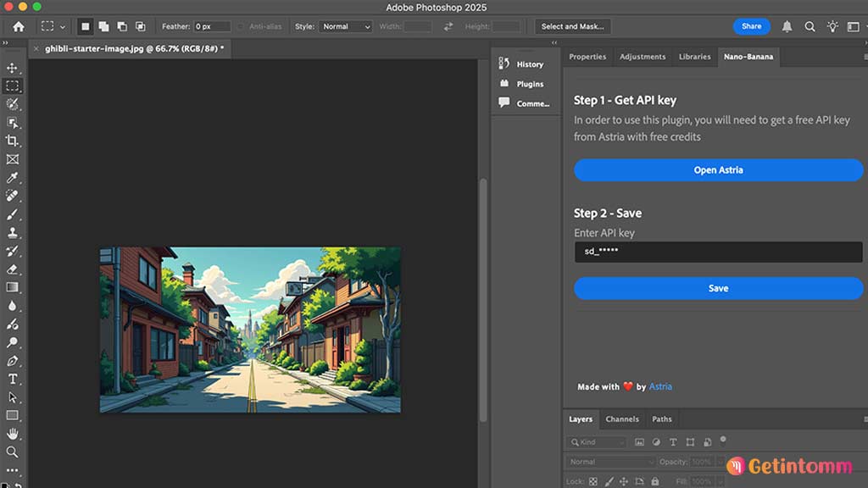The image size is (868, 488).
Task: Select the Spot Healing Brush tool
Action: (x=12, y=196)
